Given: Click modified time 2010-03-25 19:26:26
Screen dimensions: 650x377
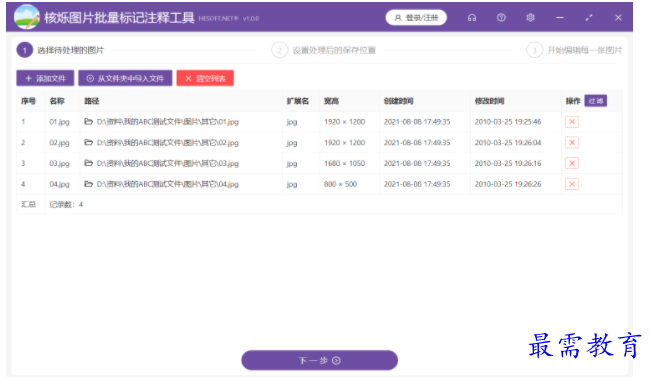Looking at the screenshot, I should (508, 184).
